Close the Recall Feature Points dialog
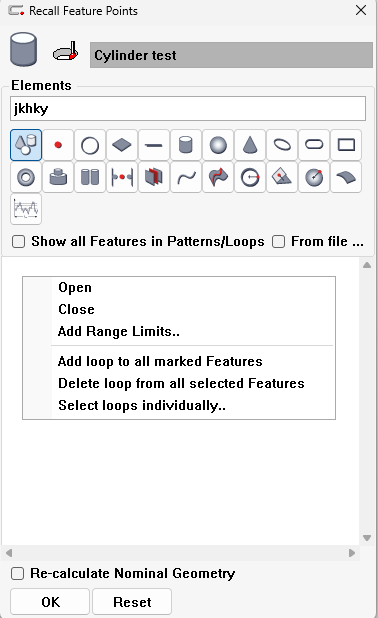The image size is (378, 618). tap(361, 10)
